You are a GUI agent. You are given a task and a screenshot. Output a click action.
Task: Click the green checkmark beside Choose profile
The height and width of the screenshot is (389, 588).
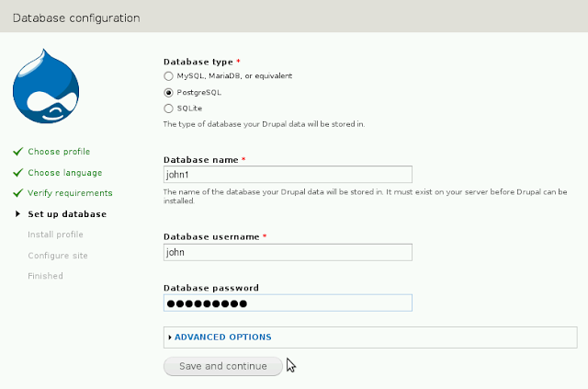[x=18, y=152]
